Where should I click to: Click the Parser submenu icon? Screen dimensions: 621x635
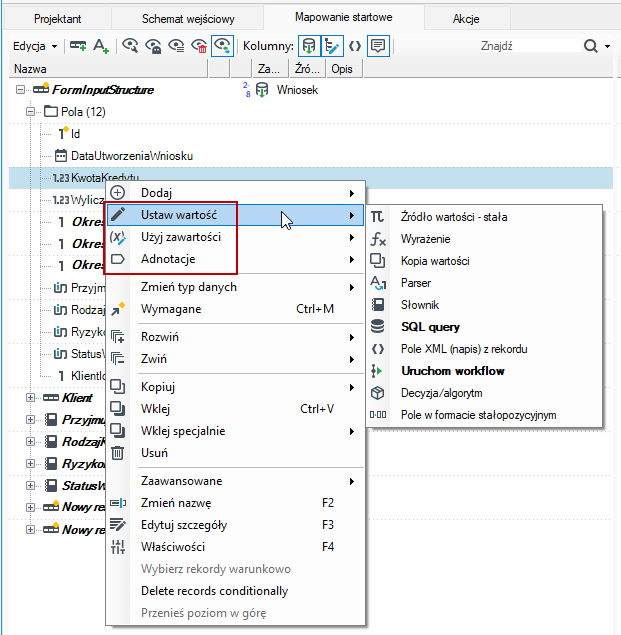[x=378, y=283]
